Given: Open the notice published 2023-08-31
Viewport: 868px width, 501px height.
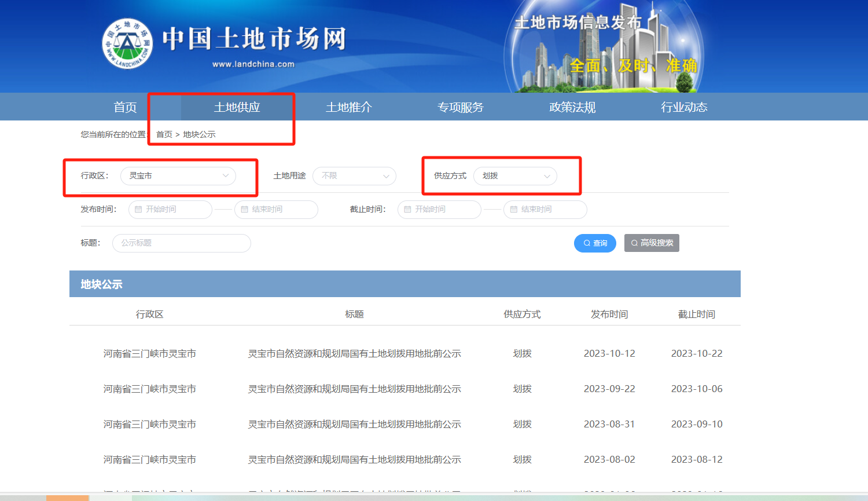Looking at the screenshot, I should click(x=354, y=425).
